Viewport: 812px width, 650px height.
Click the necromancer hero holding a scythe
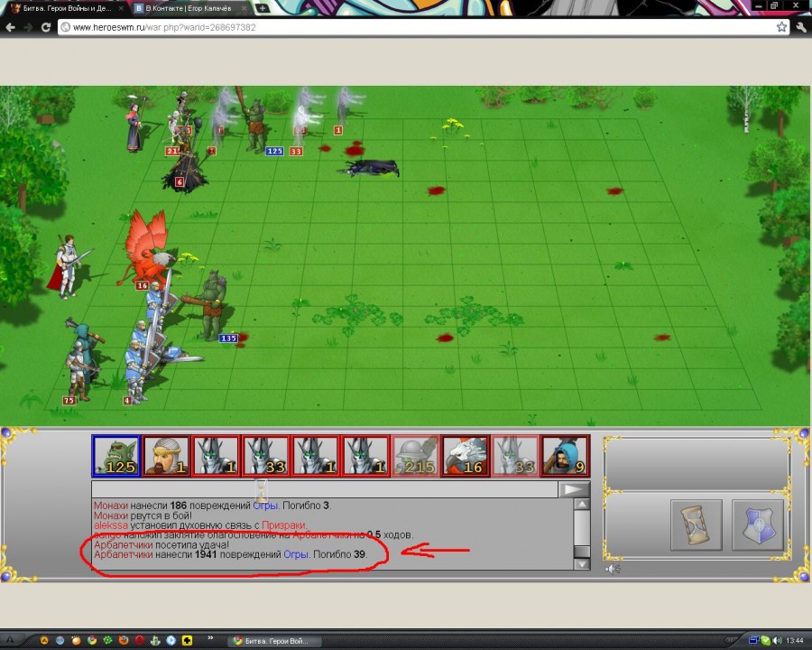pyautogui.click(x=135, y=125)
